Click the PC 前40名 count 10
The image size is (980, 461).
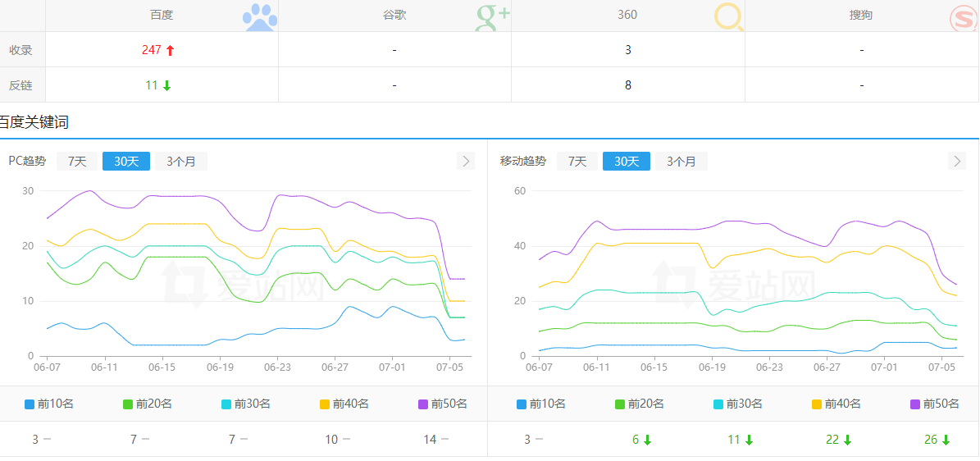tap(331, 440)
